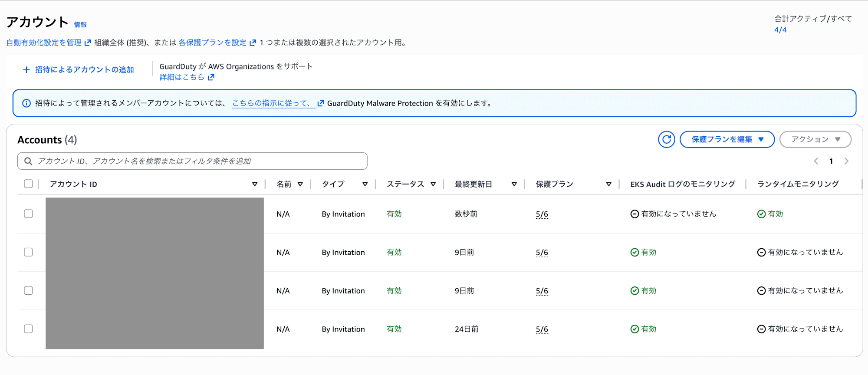
Task: Sort by 最終更新日 column arrow
Action: click(x=514, y=184)
